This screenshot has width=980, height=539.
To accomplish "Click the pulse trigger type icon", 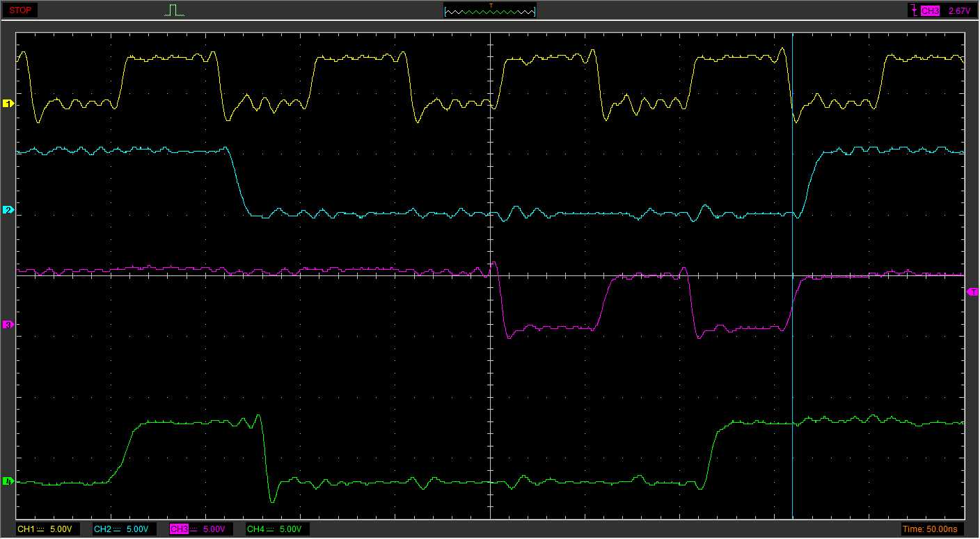I will [x=175, y=10].
